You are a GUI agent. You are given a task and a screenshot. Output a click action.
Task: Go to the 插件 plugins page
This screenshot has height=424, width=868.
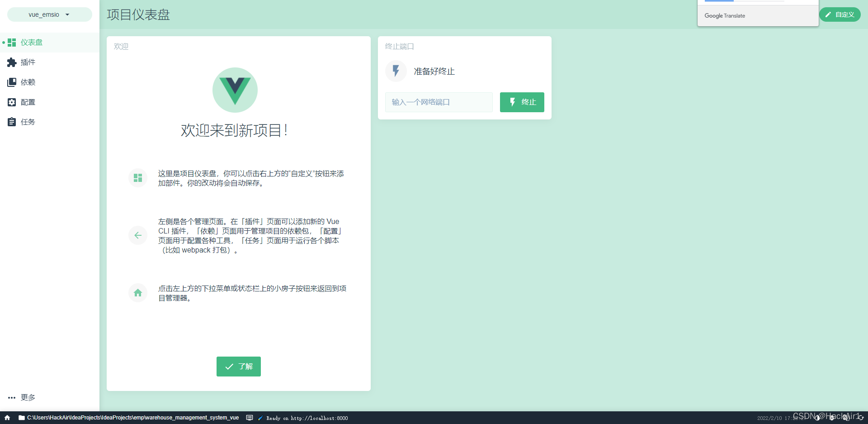[50, 62]
